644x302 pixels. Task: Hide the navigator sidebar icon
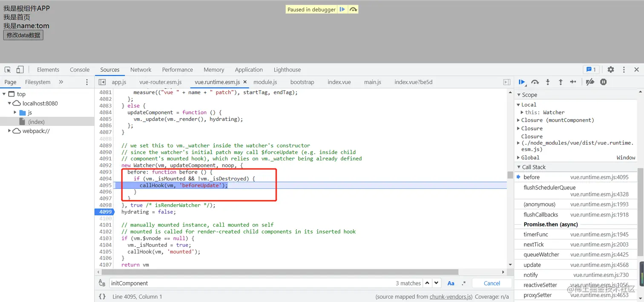pyautogui.click(x=102, y=82)
